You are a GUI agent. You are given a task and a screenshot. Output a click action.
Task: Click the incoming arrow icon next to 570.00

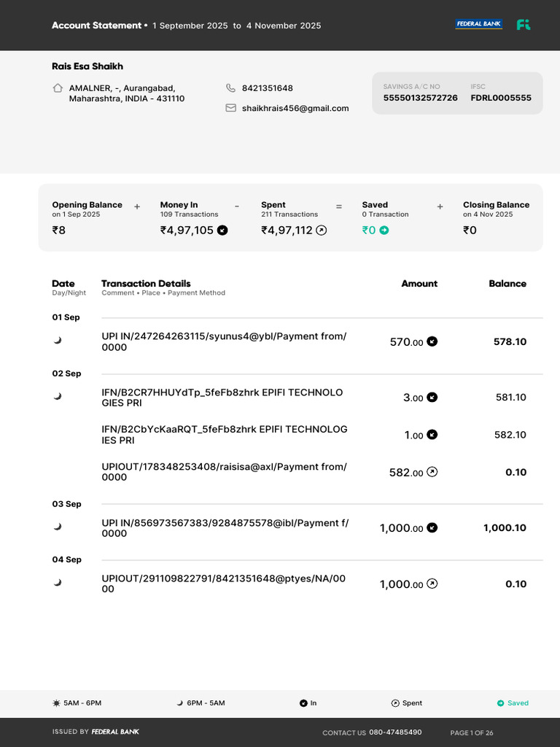tap(432, 341)
